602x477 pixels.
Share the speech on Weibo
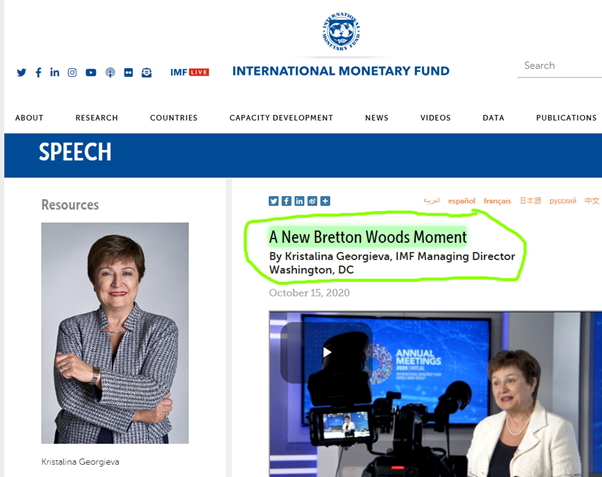click(312, 201)
